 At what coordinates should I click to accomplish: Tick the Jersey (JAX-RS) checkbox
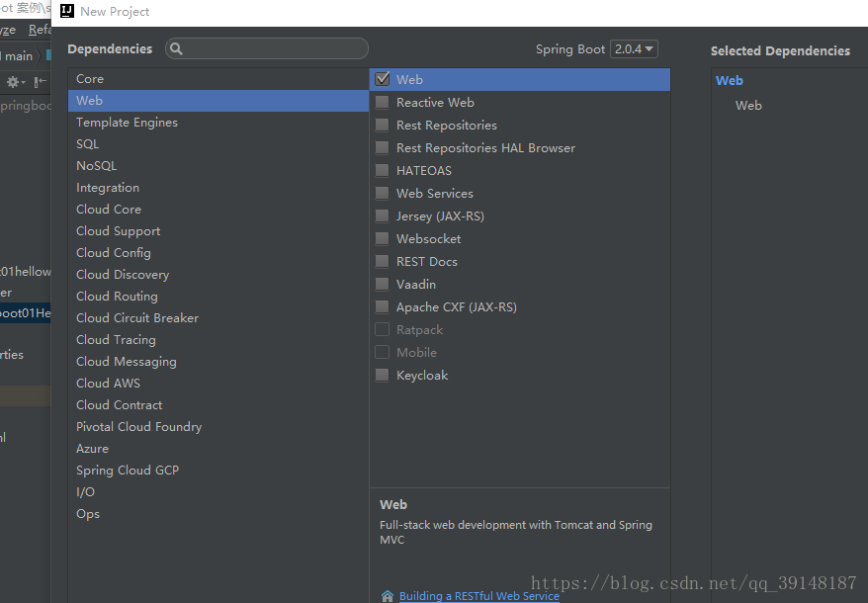click(x=382, y=215)
